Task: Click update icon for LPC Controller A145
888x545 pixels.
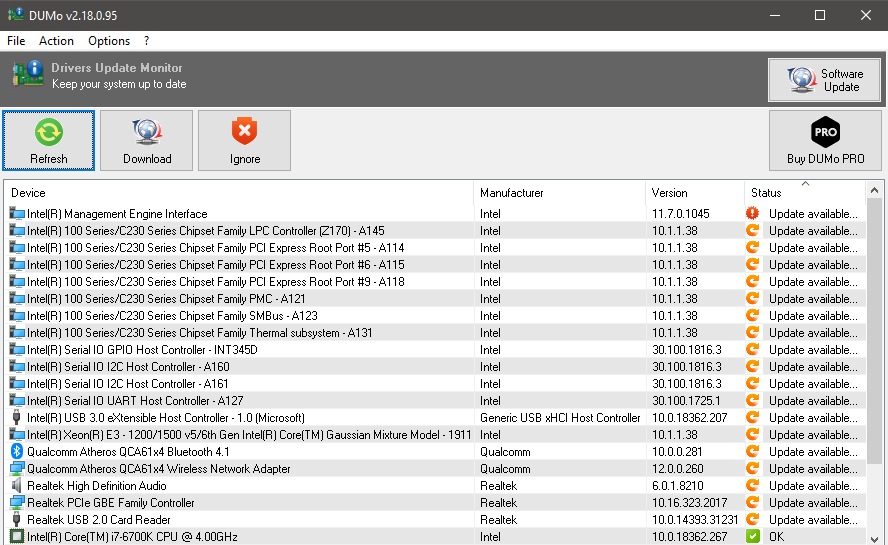Action: pyautogui.click(x=752, y=231)
